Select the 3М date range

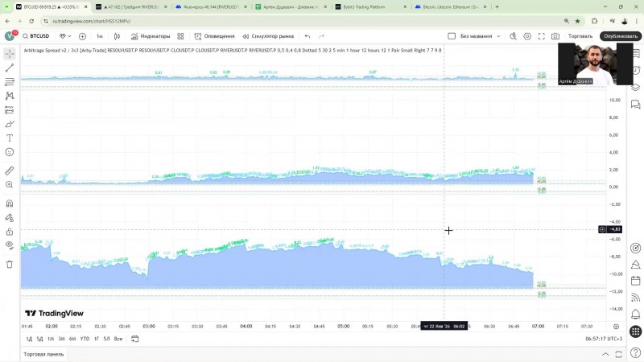click(62, 339)
